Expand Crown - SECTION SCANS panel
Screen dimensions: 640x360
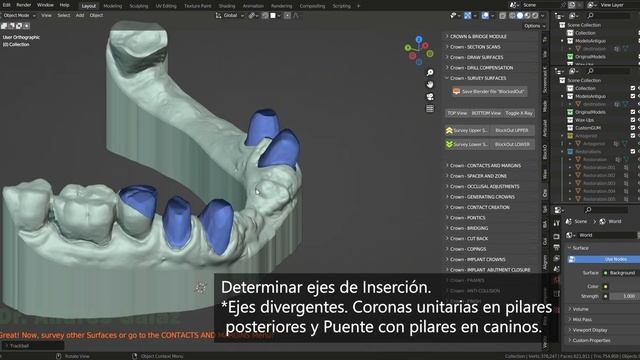coord(490,47)
